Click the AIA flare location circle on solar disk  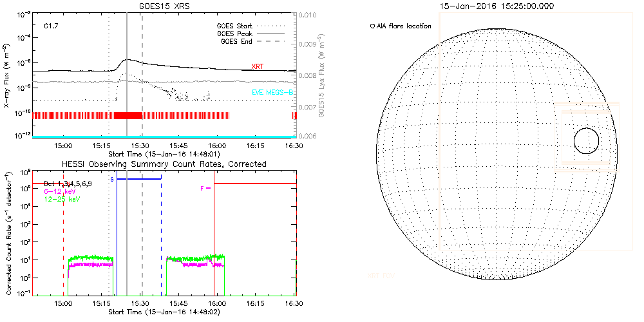(x=586, y=140)
